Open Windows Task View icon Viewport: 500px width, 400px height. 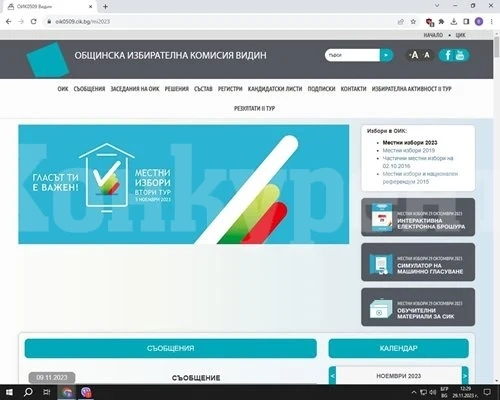47,392
